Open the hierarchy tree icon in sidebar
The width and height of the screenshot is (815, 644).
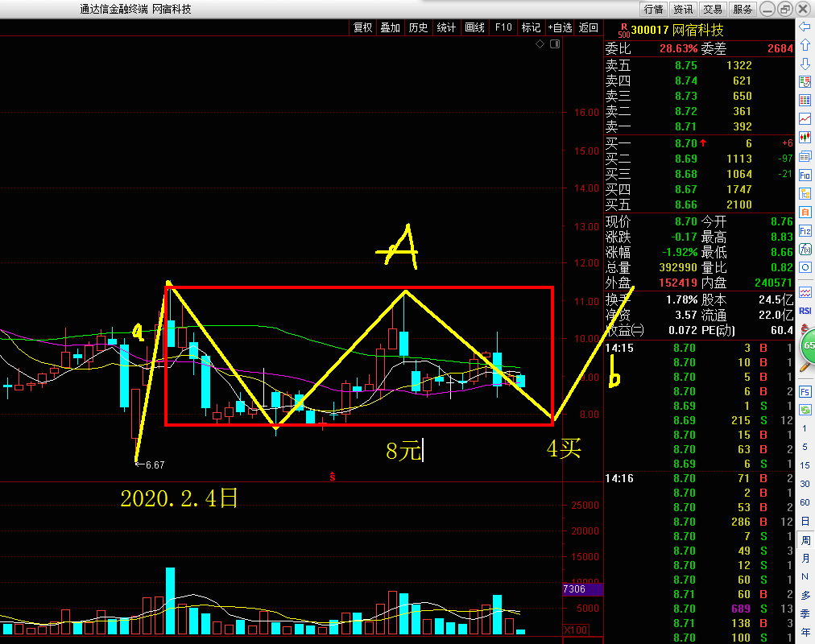[x=805, y=194]
